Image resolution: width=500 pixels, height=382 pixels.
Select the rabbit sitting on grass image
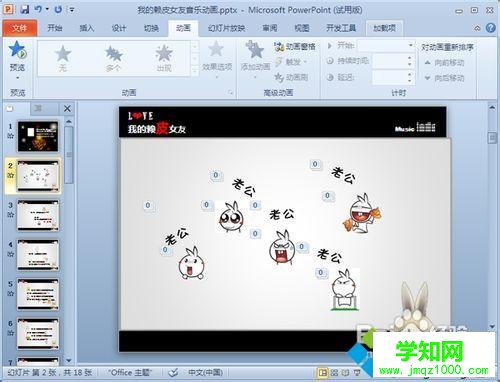(x=345, y=290)
